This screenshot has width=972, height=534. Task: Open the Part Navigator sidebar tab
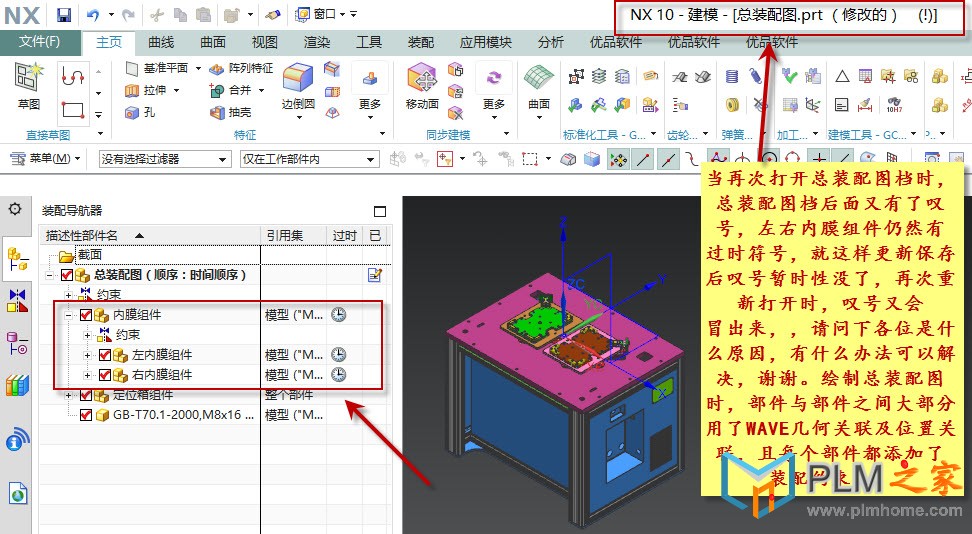click(x=17, y=343)
